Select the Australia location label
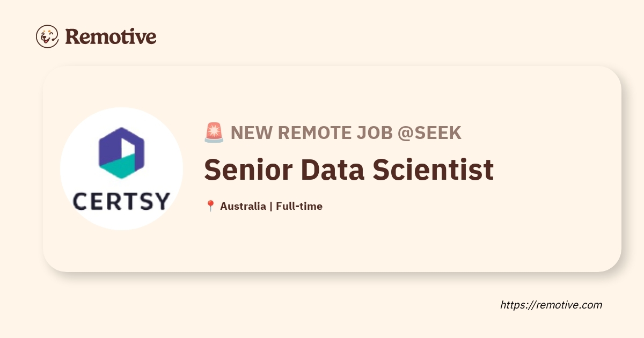Screen dimensions: 644x338 point(243,206)
